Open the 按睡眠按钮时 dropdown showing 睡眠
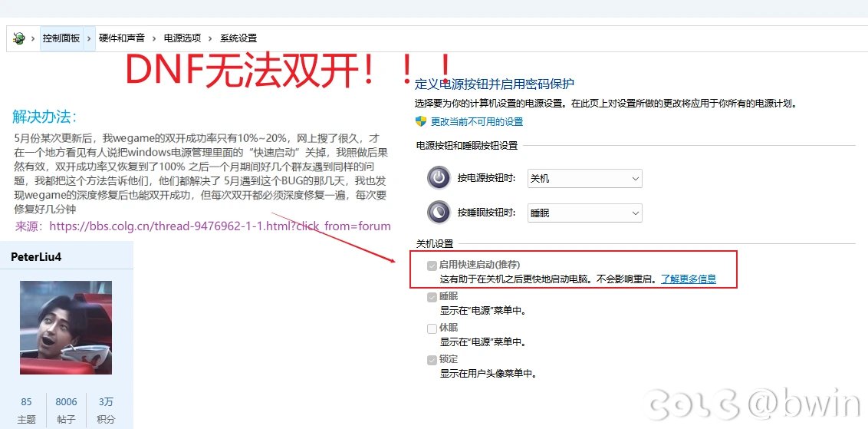868x429 pixels. tap(584, 213)
